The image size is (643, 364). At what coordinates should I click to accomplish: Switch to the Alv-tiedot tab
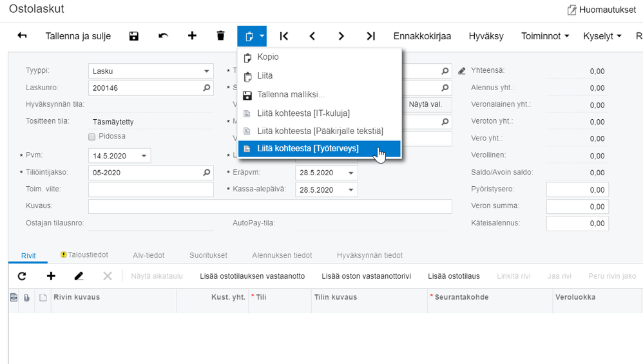click(x=149, y=255)
